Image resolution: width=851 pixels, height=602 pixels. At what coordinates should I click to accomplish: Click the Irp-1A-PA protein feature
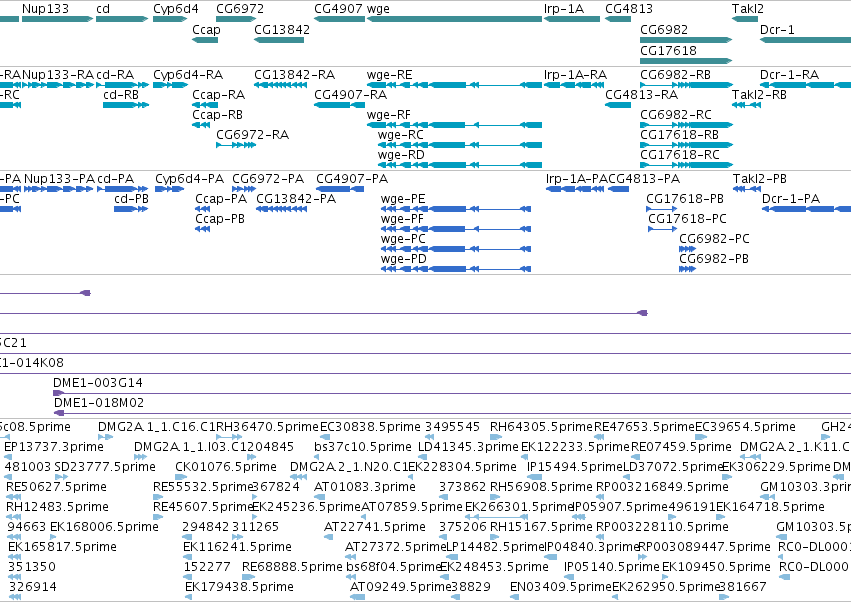[574, 189]
